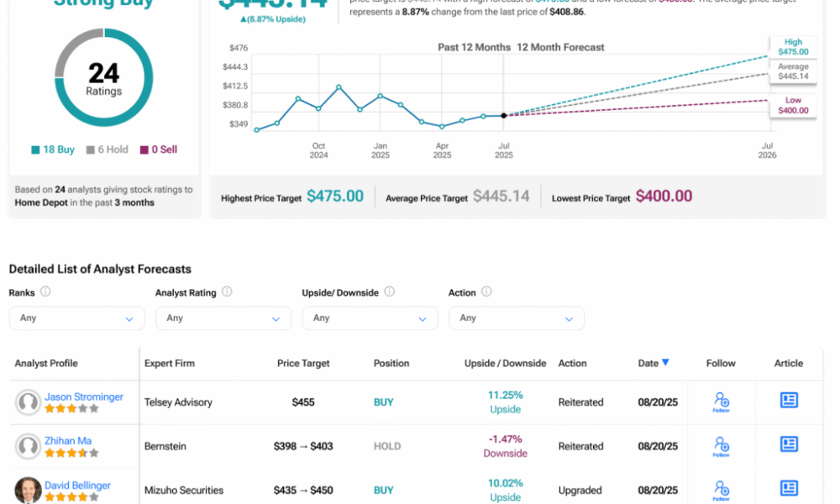This screenshot has height=504, width=840.
Task: Click BUY position in Telsey Advisory row
Action: (384, 402)
